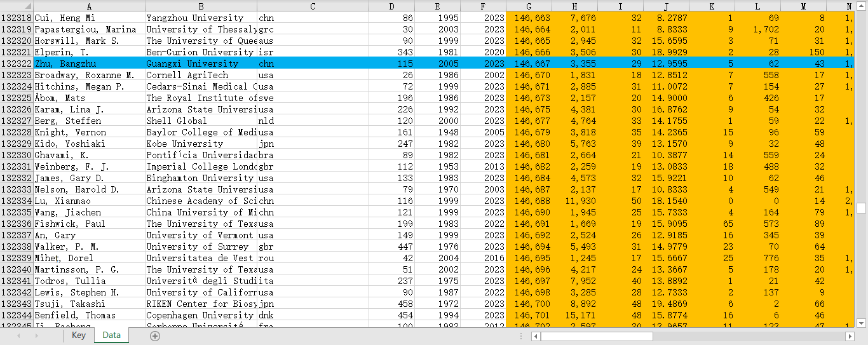Click the vertical scrollbar thumb

pyautogui.click(x=861, y=208)
